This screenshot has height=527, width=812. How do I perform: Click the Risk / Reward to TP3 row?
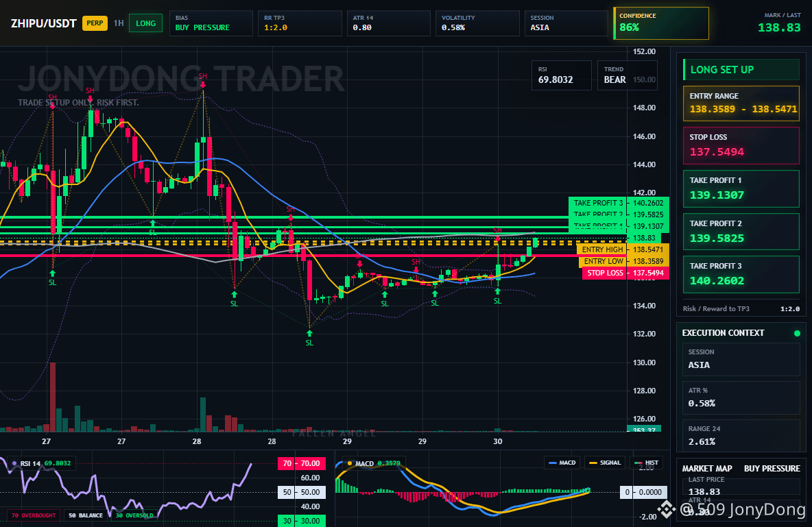(x=741, y=308)
